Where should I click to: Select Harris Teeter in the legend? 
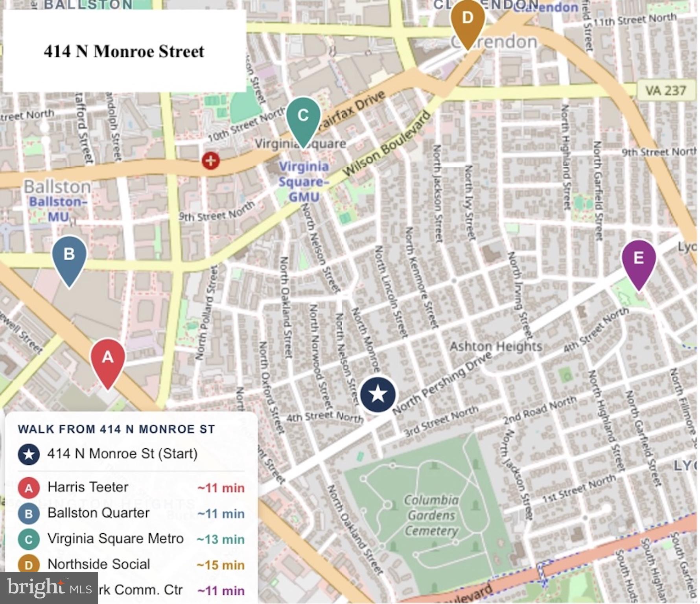click(88, 487)
